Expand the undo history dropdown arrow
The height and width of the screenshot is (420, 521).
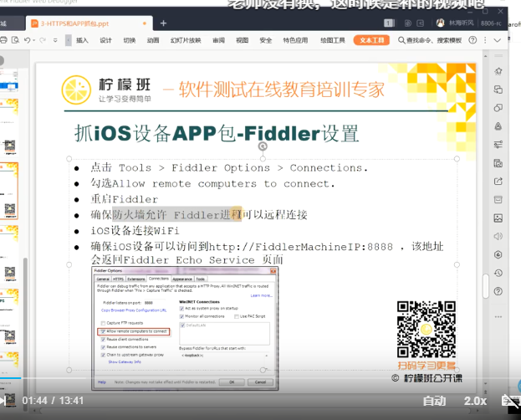pyautogui.click(x=34, y=40)
